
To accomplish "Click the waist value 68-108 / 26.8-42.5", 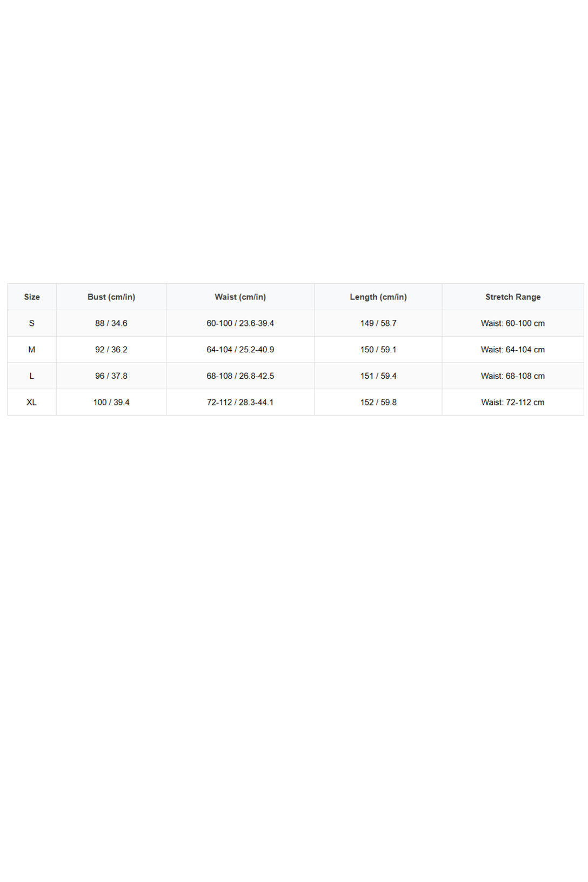I will point(240,376).
